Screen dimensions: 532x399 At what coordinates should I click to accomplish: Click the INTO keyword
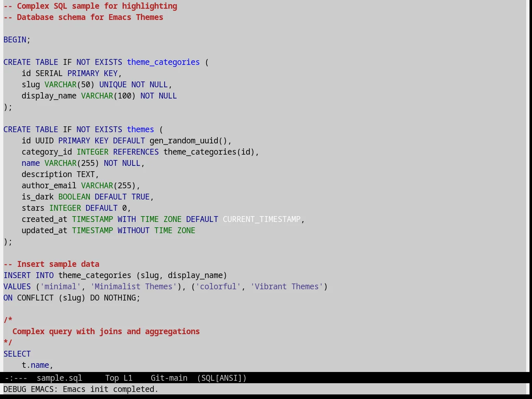click(x=44, y=276)
